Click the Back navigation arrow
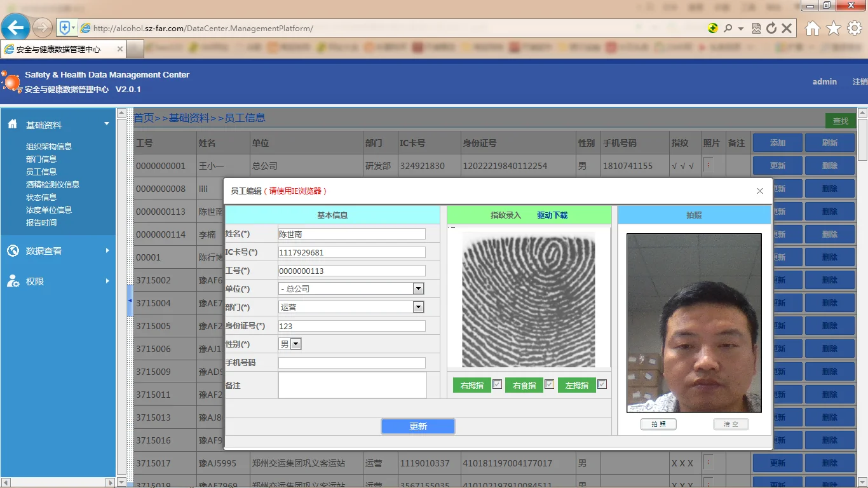The image size is (868, 488). (17, 28)
